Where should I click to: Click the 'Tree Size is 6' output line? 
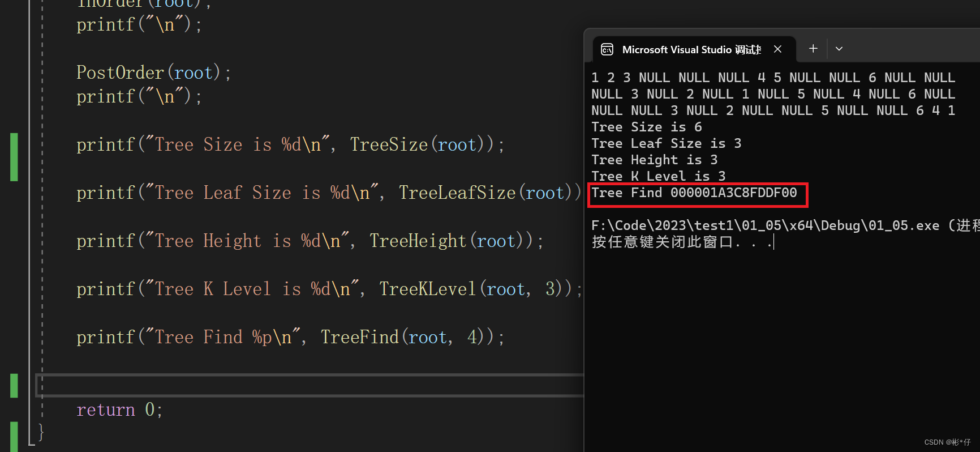(647, 127)
